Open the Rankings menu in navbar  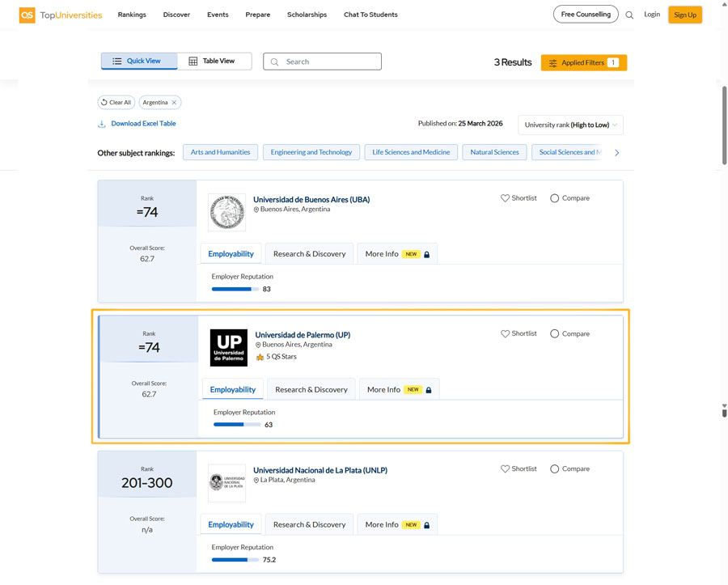tap(132, 15)
